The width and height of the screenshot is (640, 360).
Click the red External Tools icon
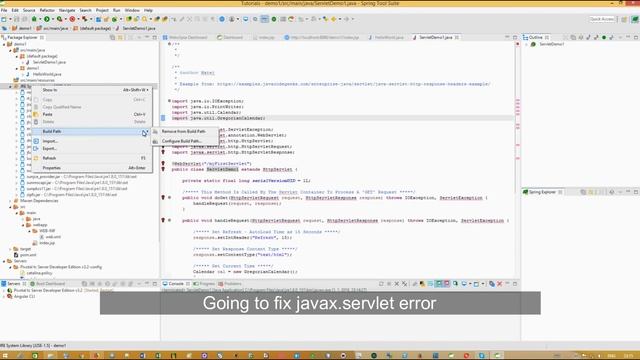point(72,19)
